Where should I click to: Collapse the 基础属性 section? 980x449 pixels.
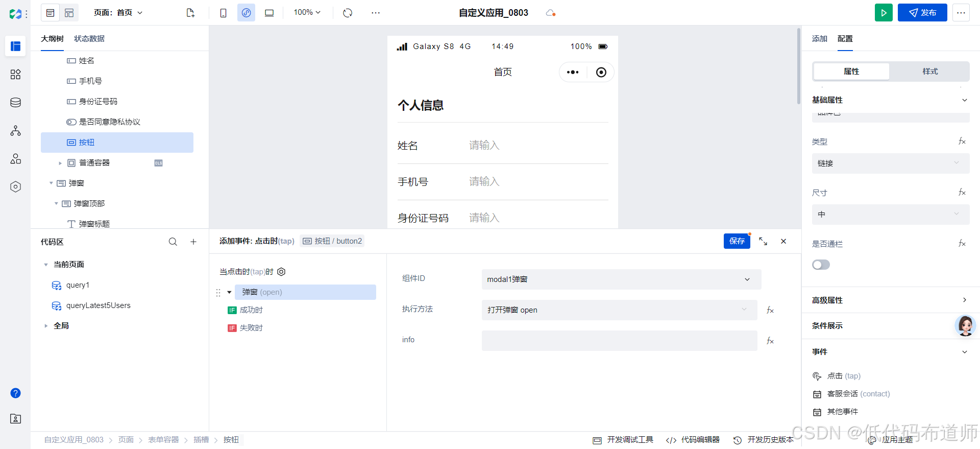point(965,100)
